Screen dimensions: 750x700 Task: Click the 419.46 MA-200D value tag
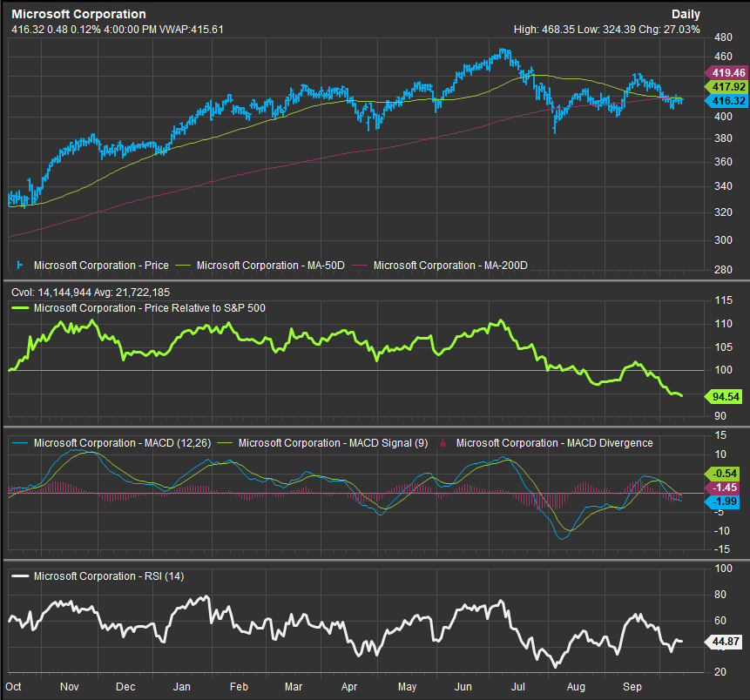(727, 73)
